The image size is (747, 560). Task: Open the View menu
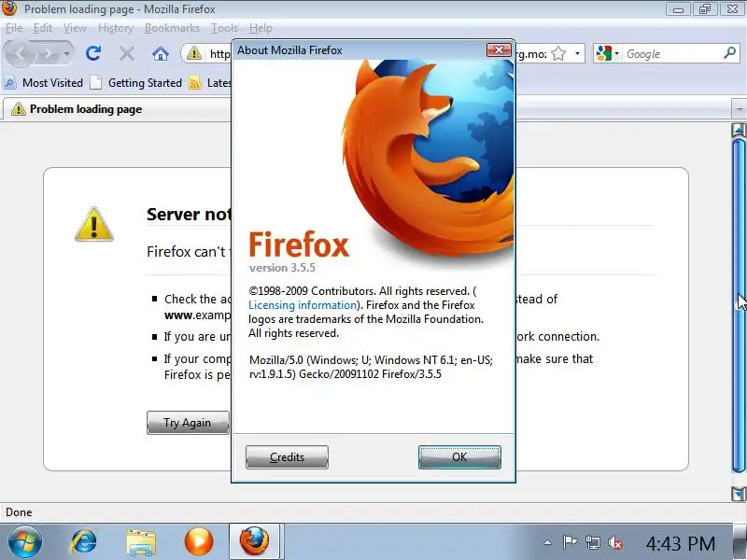pyautogui.click(x=76, y=28)
